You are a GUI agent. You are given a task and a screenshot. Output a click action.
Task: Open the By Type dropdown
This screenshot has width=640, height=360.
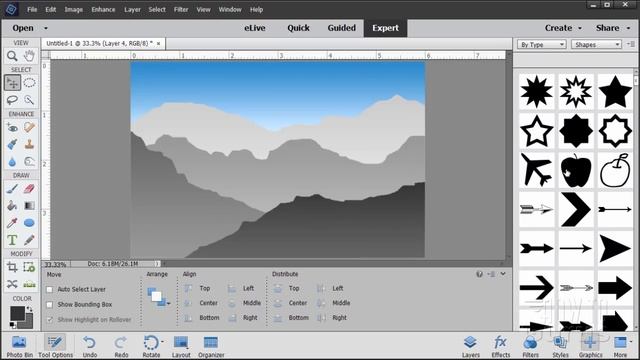coord(541,44)
